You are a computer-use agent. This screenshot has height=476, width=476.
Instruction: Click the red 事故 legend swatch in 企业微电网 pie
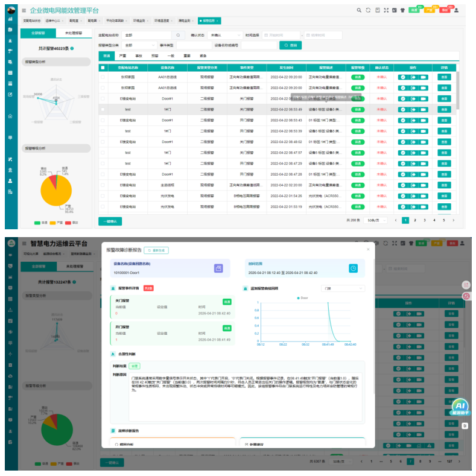68,223
